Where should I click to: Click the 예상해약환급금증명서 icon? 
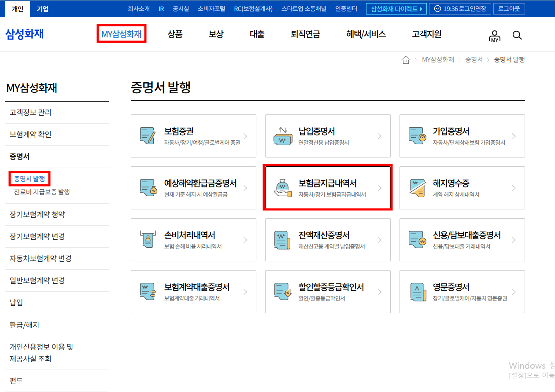pyautogui.click(x=148, y=188)
